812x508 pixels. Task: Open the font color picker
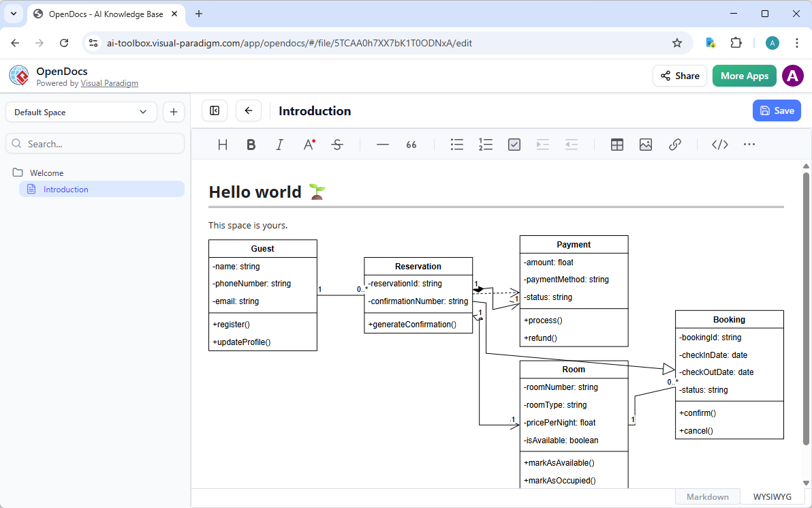coord(308,144)
